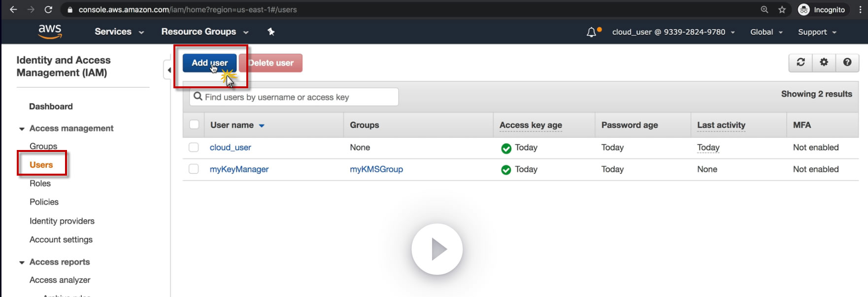Tick the myKeyManager row checkbox
Image resolution: width=868 pixels, height=297 pixels.
pyautogui.click(x=194, y=169)
